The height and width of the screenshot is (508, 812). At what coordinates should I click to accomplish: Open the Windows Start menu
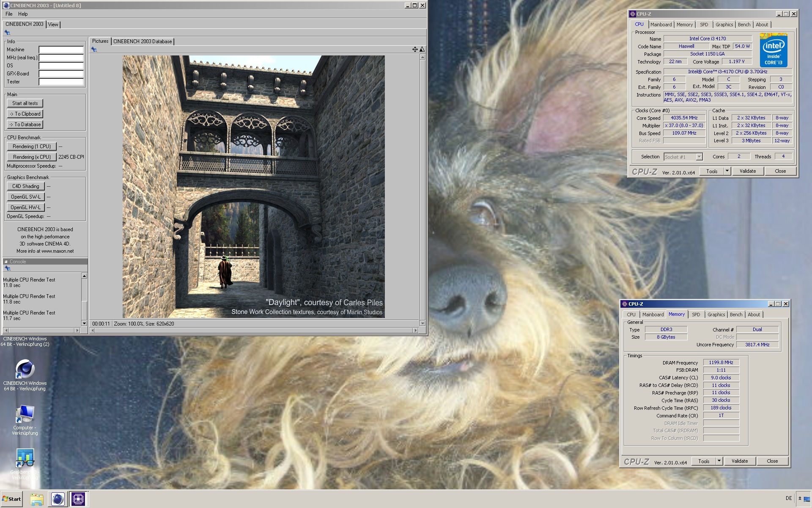click(x=11, y=499)
